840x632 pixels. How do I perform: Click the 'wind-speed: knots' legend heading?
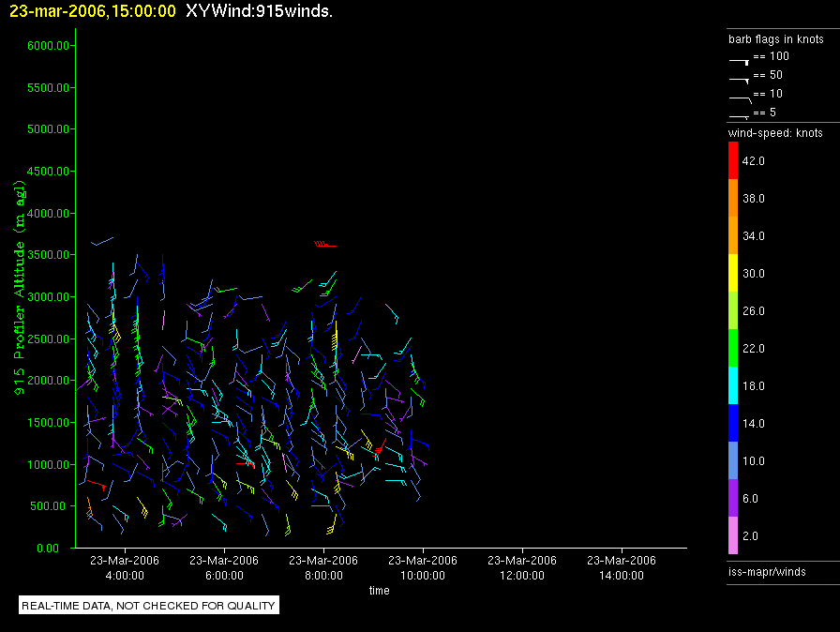[x=775, y=133]
